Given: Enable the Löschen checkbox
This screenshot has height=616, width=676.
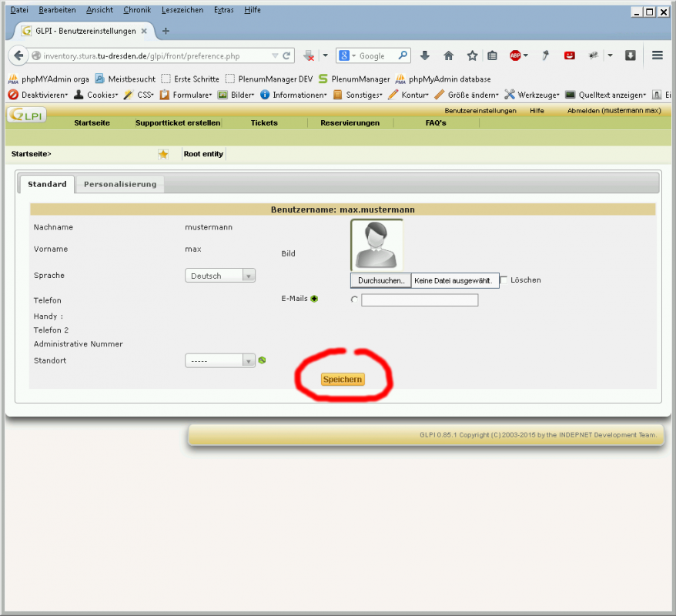Looking at the screenshot, I should coord(504,280).
